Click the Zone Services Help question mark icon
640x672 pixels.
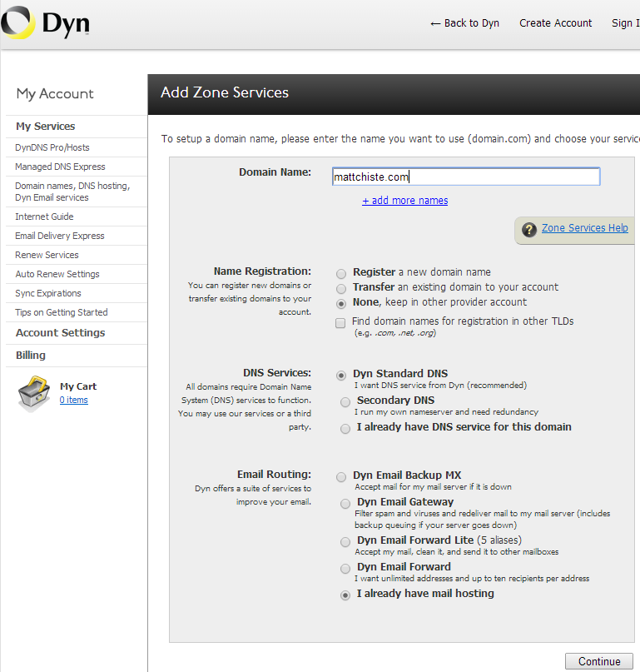tap(529, 229)
